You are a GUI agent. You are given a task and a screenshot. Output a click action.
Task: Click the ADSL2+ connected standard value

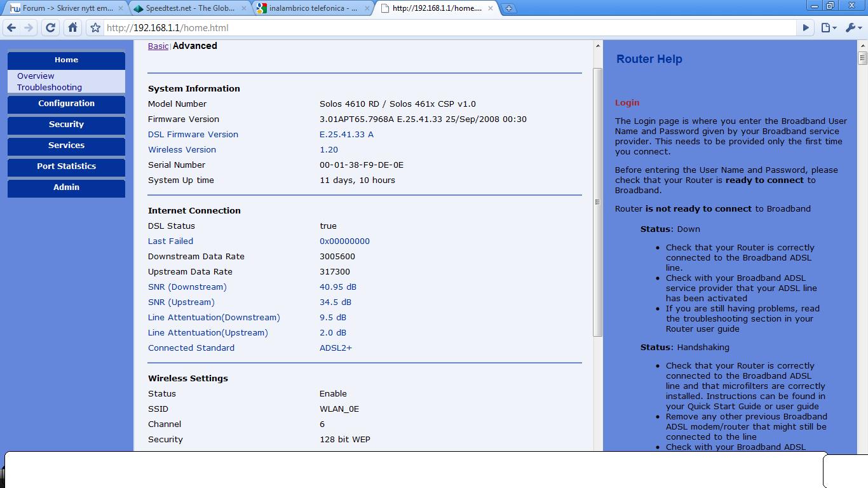pyautogui.click(x=336, y=348)
